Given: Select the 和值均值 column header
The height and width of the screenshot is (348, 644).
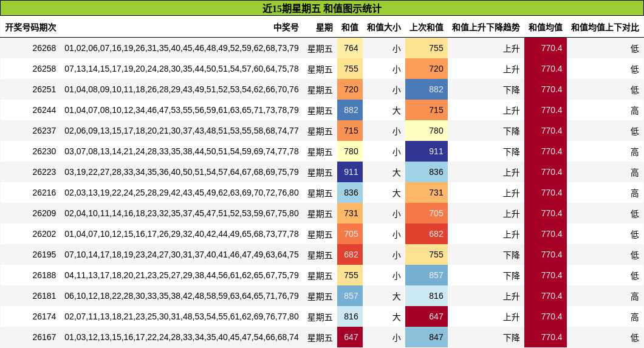Looking at the screenshot, I should pos(546,27).
